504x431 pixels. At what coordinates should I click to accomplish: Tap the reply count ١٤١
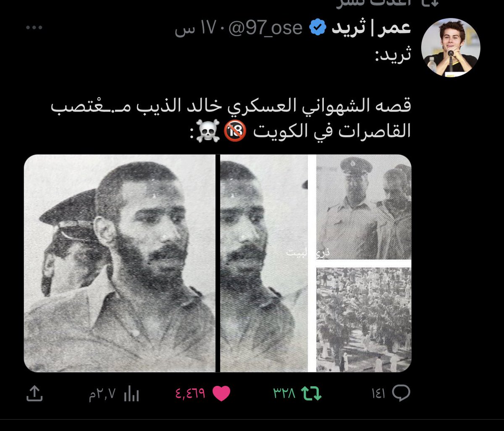[x=378, y=394]
